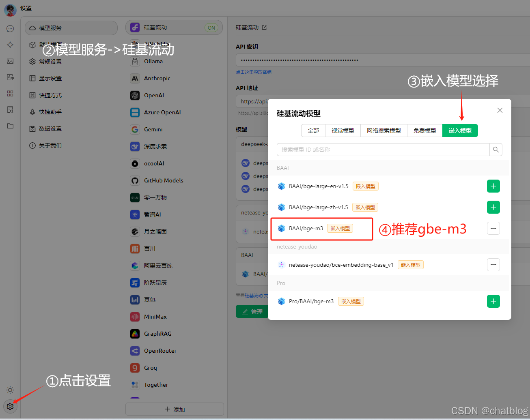This screenshot has width=530, height=420.
Task: Open the mini apps grid sidebar icon
Action: coord(10,93)
